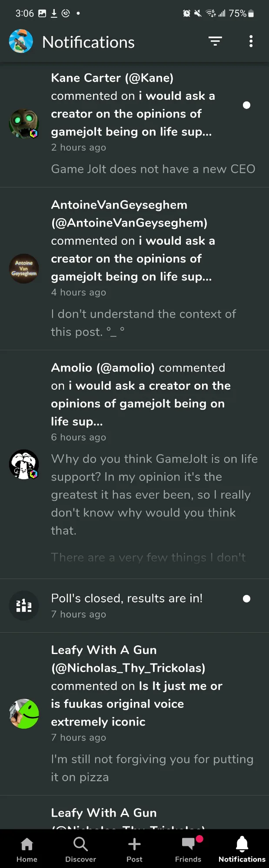269x868 pixels.
Task: Open the three-dot overflow menu
Action: (251, 41)
